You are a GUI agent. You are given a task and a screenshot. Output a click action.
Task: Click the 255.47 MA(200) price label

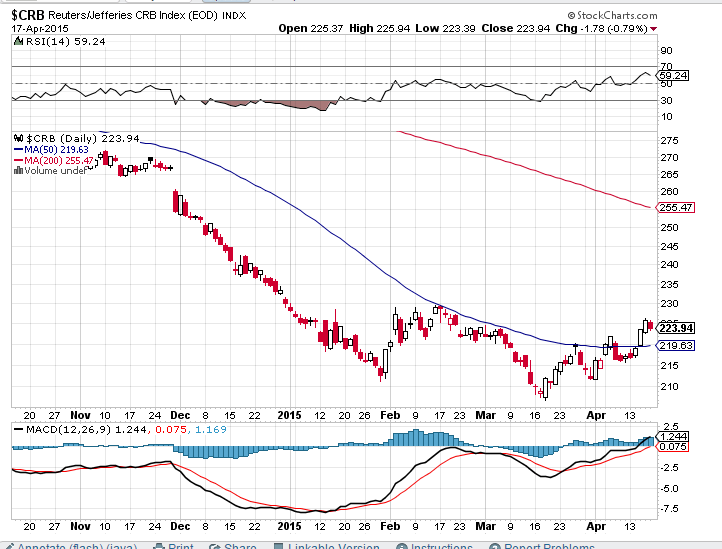pos(677,208)
